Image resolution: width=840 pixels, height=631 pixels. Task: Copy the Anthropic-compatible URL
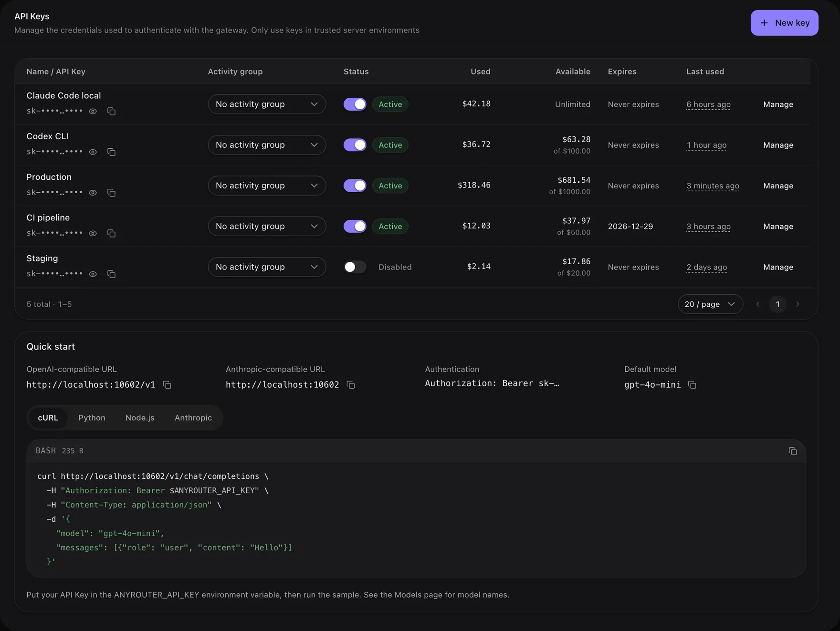coord(351,384)
